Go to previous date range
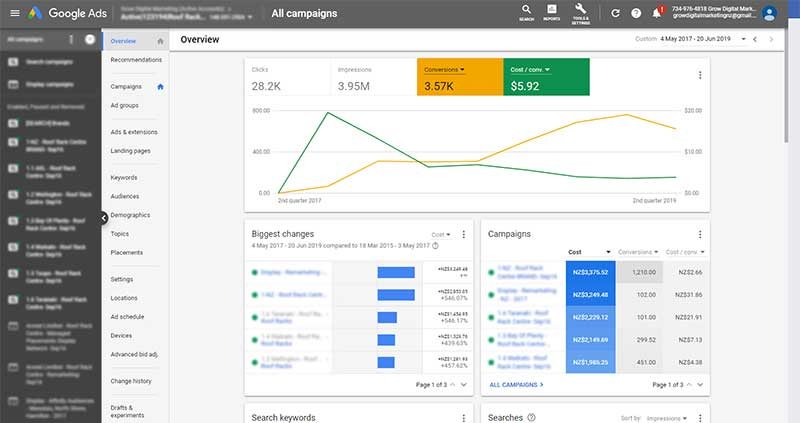This screenshot has width=800, height=423. click(755, 39)
